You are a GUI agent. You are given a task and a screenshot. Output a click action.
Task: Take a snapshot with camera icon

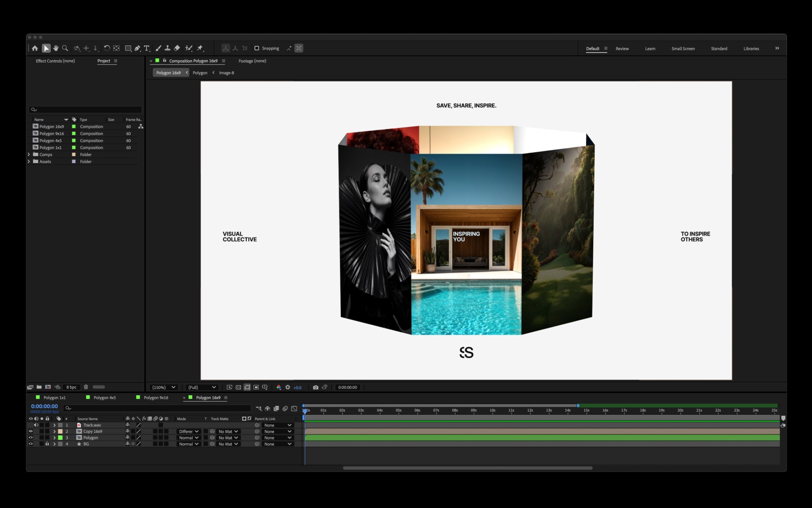(x=316, y=387)
